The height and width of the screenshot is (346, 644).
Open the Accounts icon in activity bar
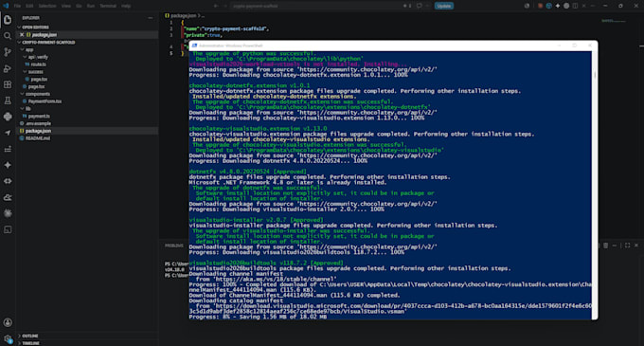pyautogui.click(x=8, y=322)
